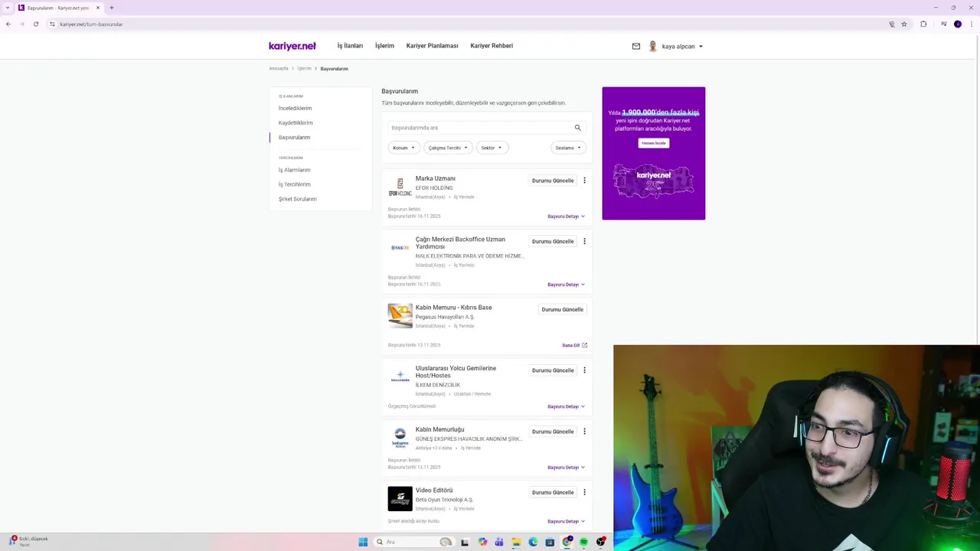This screenshot has width=980, height=551.
Task: Open three-dot menu for Uluslararası Yolcu Gemilerine
Action: point(584,370)
